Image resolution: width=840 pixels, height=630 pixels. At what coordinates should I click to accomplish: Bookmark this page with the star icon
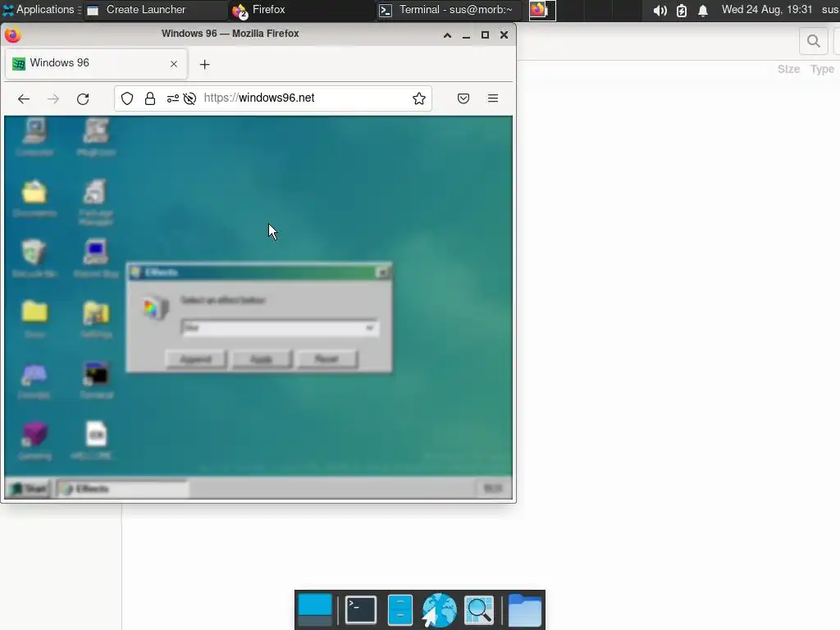point(419,98)
